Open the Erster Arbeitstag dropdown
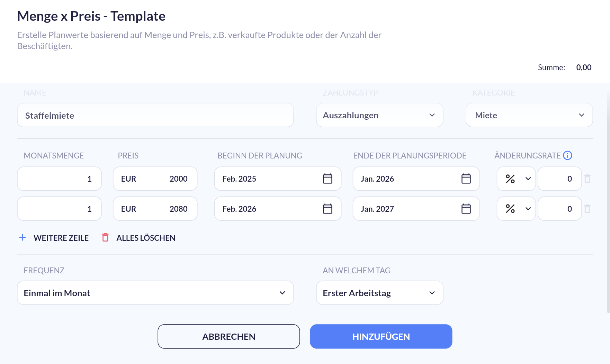 pyautogui.click(x=380, y=293)
